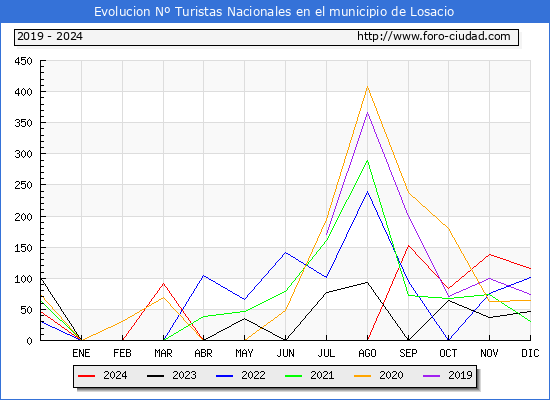
Task: Click the blue 2022 point at JUN
Action: click(x=286, y=253)
